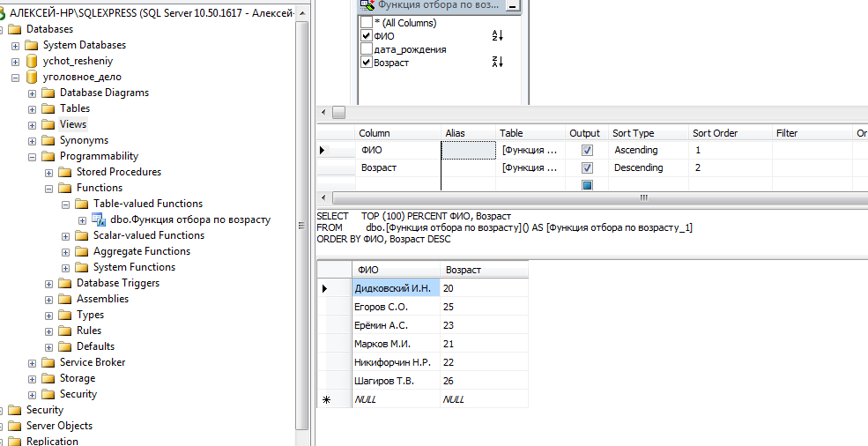The image size is (868, 446).
Task: Click the Database Diagrams folder icon
Action: 48,93
